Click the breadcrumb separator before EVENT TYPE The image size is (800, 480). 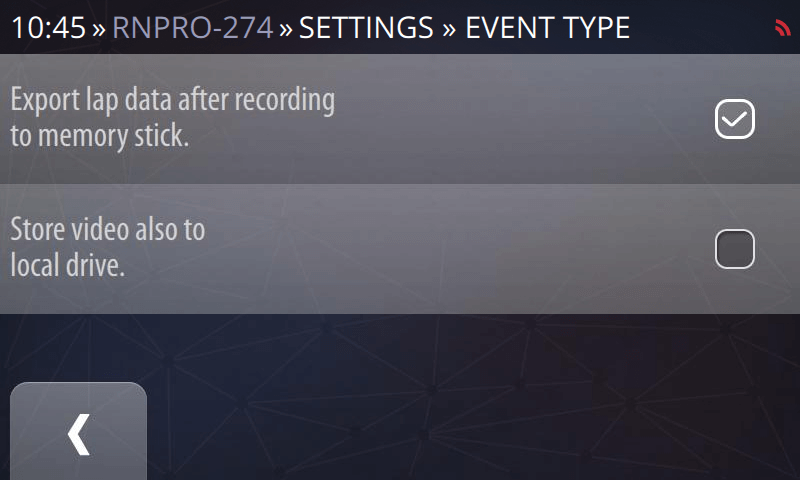click(x=447, y=28)
